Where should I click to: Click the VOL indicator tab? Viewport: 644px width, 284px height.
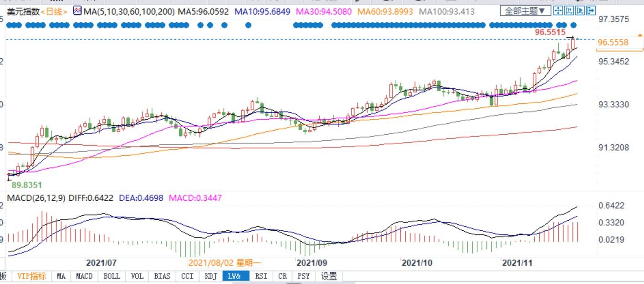(x=137, y=276)
